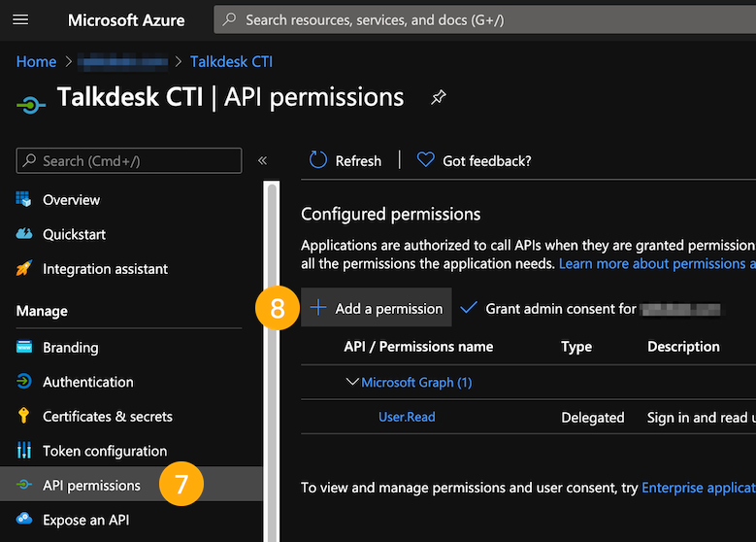
Task: Click the Quickstart cloud icon
Action: [x=24, y=234]
